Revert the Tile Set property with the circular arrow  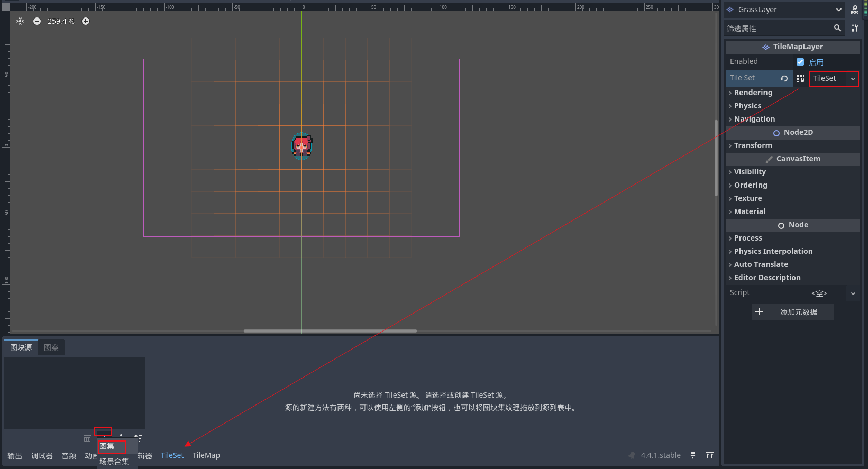pos(784,78)
